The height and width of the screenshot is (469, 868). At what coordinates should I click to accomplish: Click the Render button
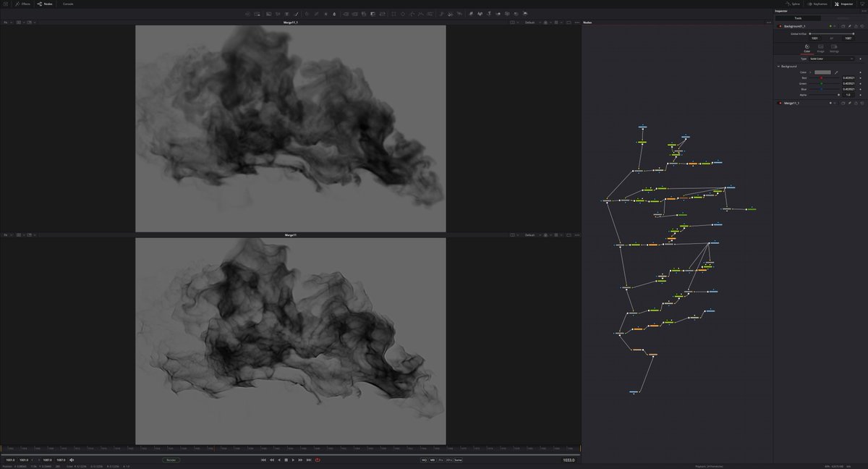171,460
